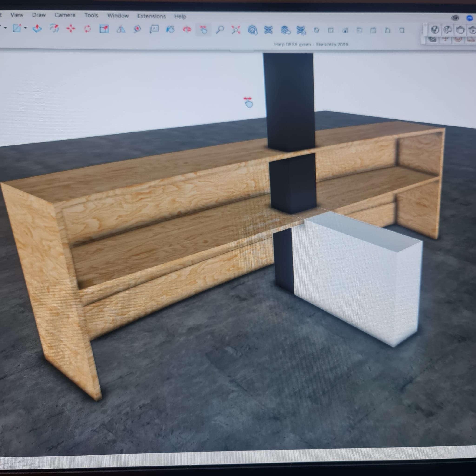Open 3D Warehouse from toolbar
Screen dimensions: 476x476
point(253,30)
